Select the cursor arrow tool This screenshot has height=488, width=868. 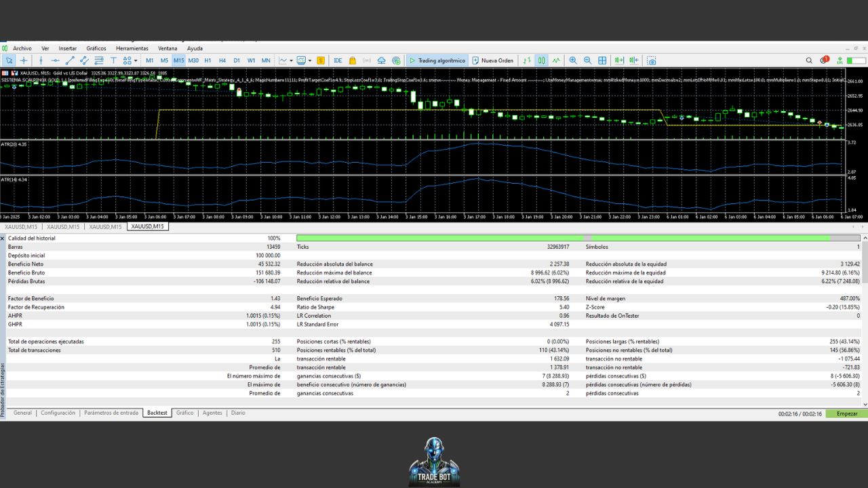9,60
